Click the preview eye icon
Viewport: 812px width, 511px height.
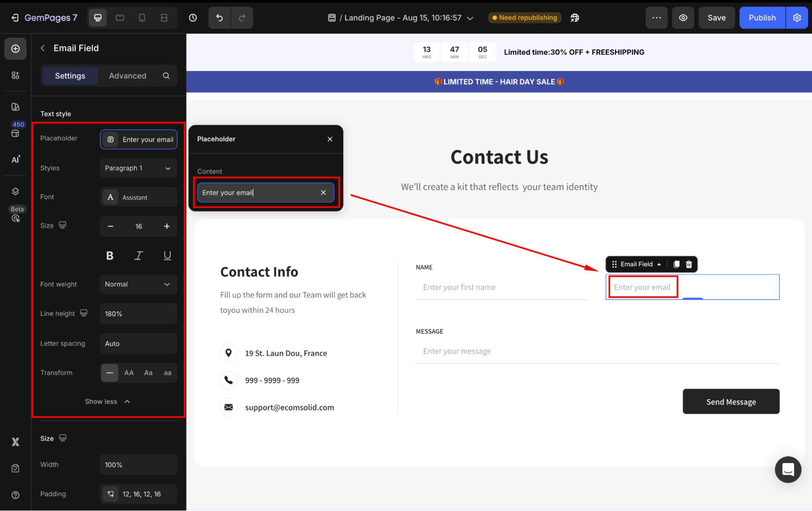click(683, 18)
